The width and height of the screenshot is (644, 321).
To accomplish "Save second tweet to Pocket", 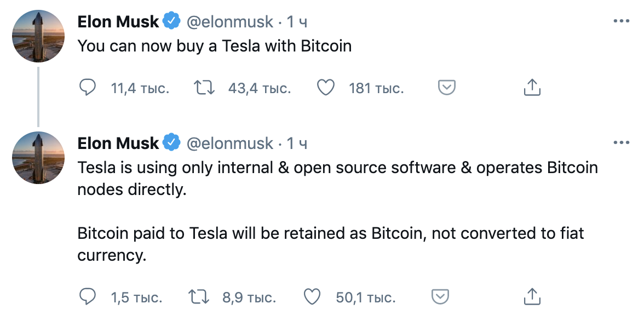I will pyautogui.click(x=440, y=296).
